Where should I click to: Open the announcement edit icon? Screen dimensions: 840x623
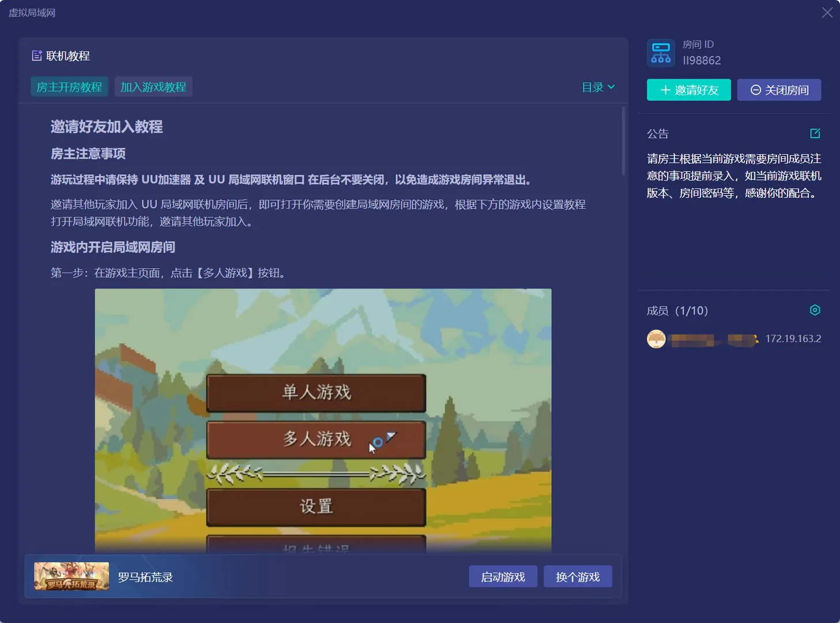click(815, 133)
